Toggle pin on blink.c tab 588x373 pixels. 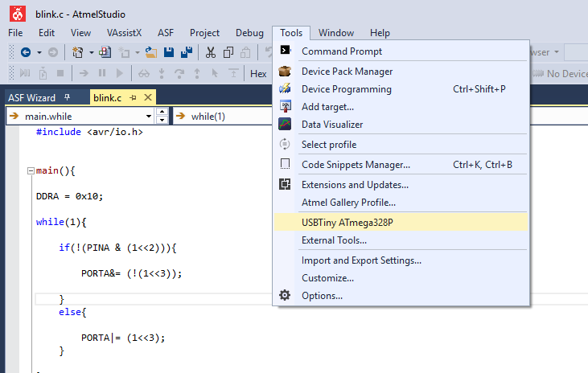[x=133, y=98]
